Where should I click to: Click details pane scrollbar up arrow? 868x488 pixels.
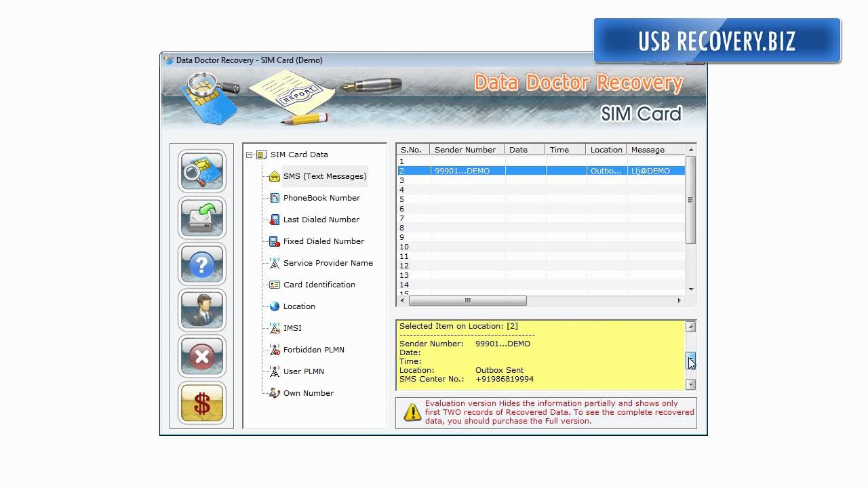[x=691, y=327]
